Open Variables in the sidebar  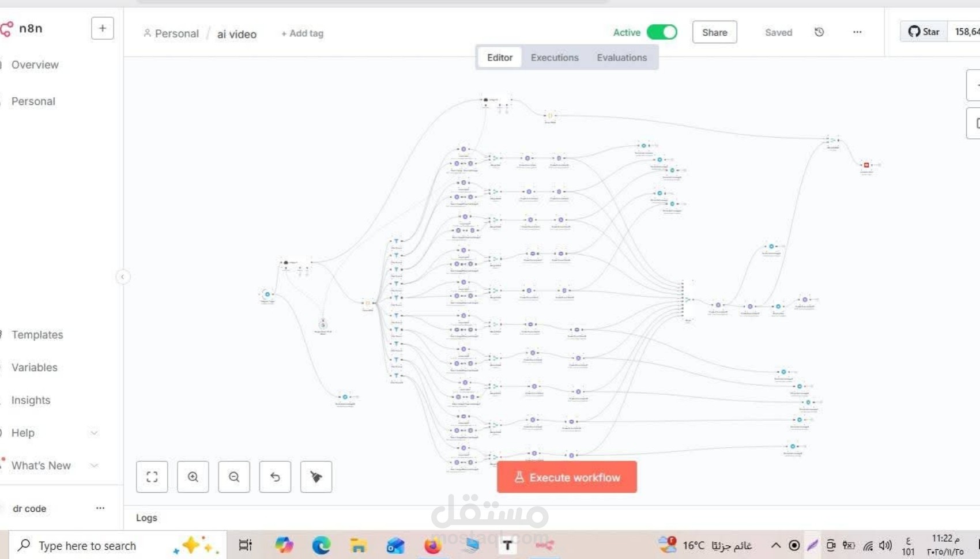pos(35,368)
